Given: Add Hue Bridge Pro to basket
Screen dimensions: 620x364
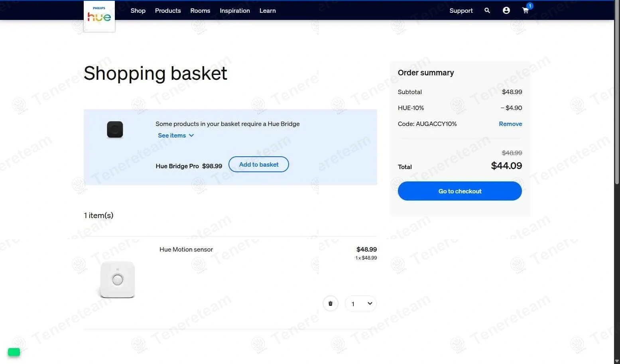Looking at the screenshot, I should pos(259,165).
